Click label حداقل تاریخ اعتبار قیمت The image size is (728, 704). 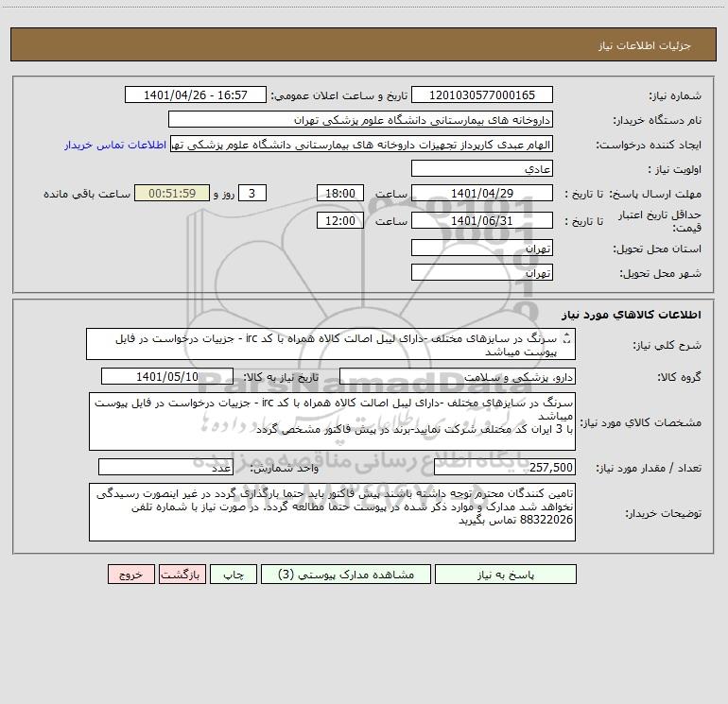(x=660, y=221)
